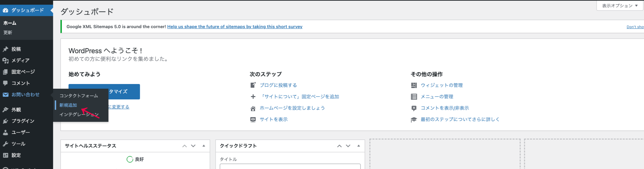Screen dimensions: 644x169
Task: Click メニューの管理 link
Action: point(437,97)
